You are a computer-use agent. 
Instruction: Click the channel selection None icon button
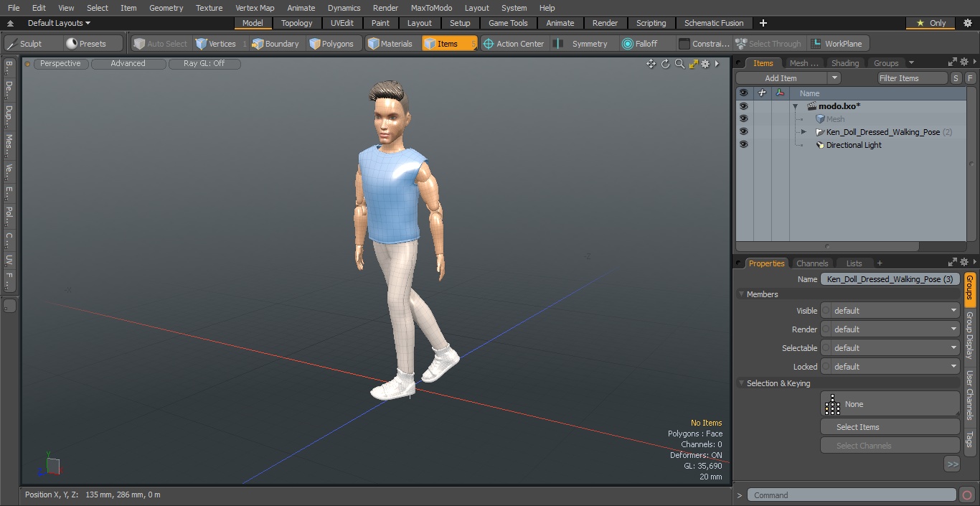(x=890, y=404)
